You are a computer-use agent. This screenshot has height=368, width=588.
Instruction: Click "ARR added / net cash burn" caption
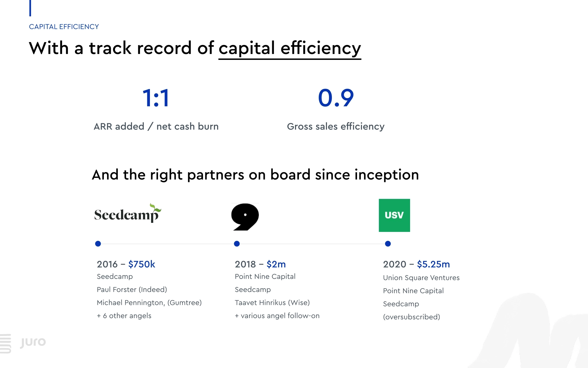156,126
